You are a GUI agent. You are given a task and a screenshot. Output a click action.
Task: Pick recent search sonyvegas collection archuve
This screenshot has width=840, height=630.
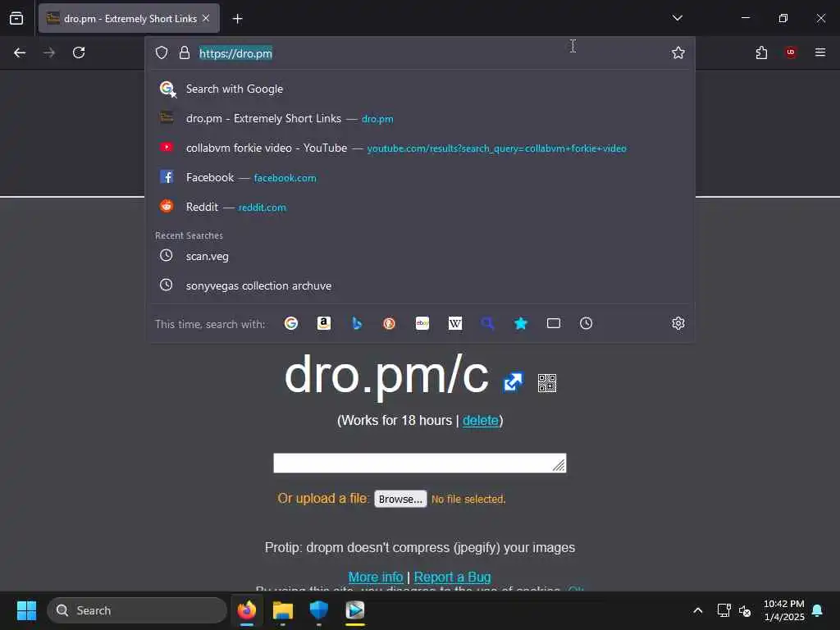pyautogui.click(x=420, y=285)
